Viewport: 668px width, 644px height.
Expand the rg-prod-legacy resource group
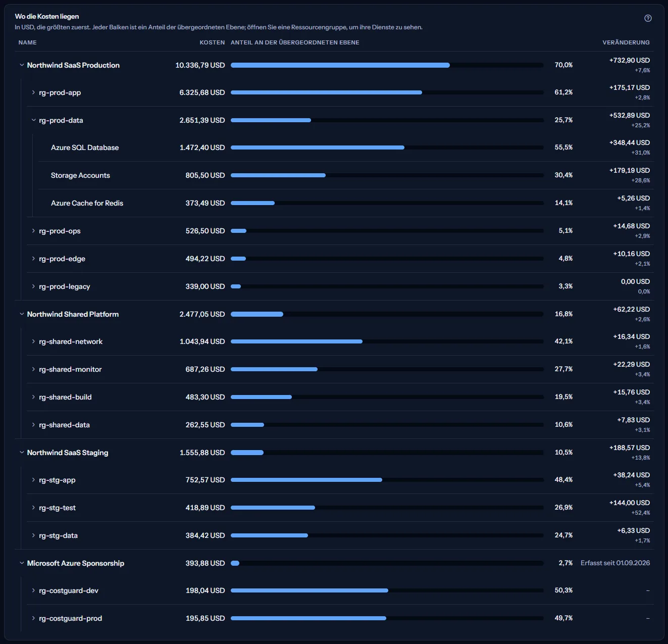click(x=33, y=286)
